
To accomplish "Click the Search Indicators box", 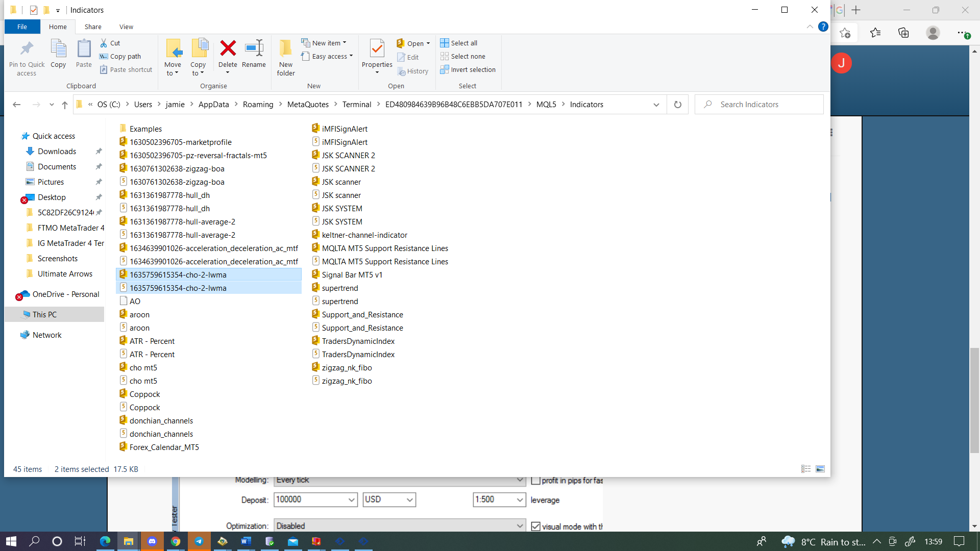I will click(759, 105).
